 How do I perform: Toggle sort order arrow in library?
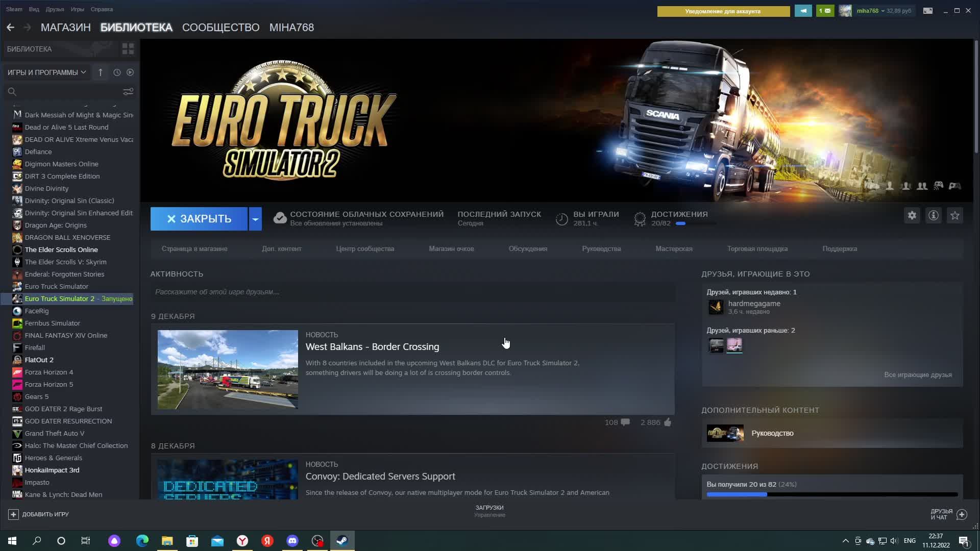(101, 72)
